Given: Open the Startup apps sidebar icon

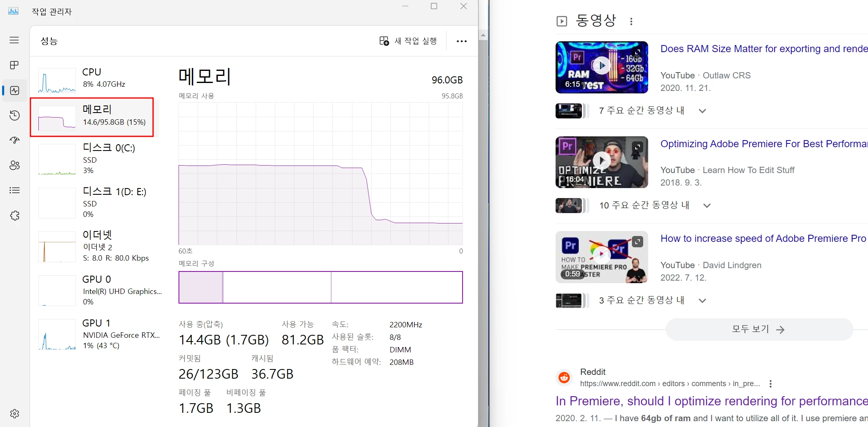Looking at the screenshot, I should click(15, 140).
